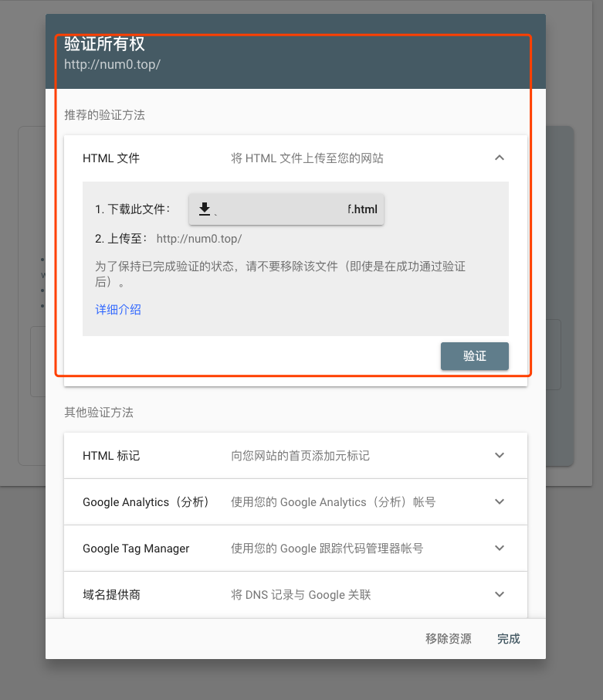Click 将 HTML 文件上传至您的网站 description

coord(307,158)
